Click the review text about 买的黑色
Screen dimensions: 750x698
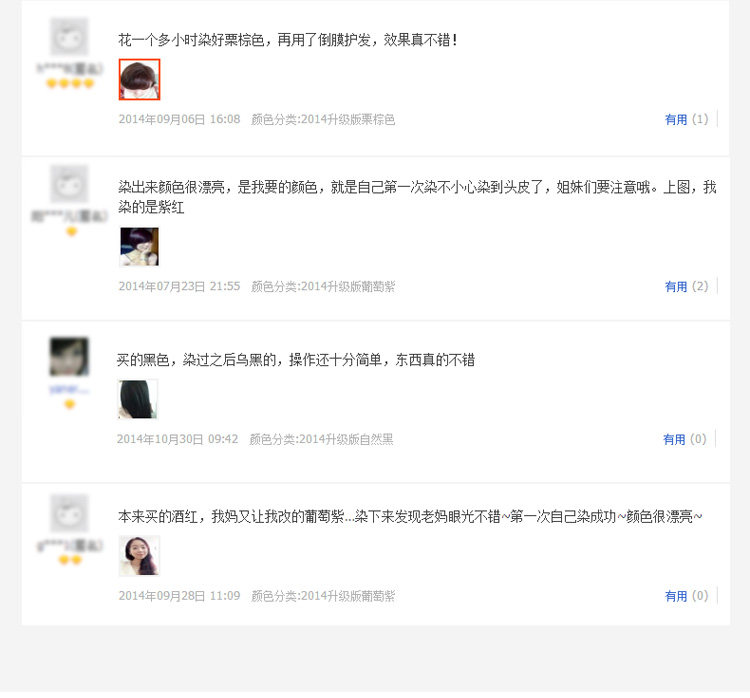296,359
